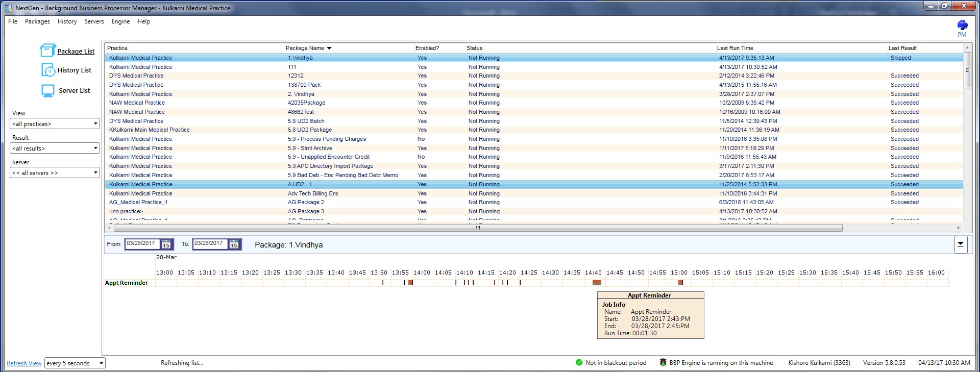
Task: Select the 42035Package row
Action: (534, 103)
